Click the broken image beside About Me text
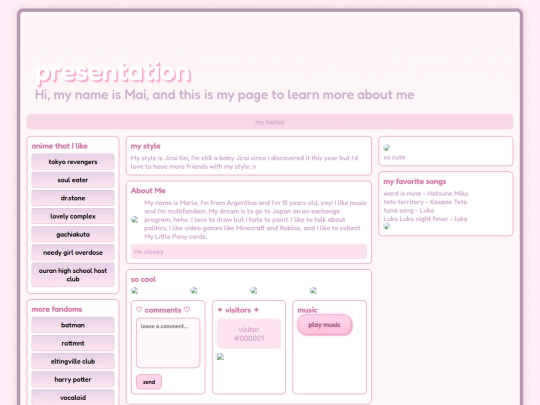540x405 pixels. [x=135, y=220]
